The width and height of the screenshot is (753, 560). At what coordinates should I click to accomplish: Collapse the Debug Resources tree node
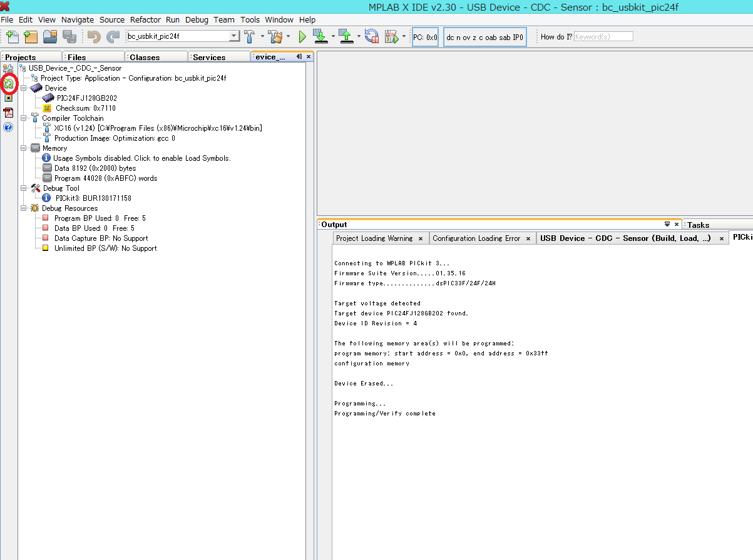(24, 208)
